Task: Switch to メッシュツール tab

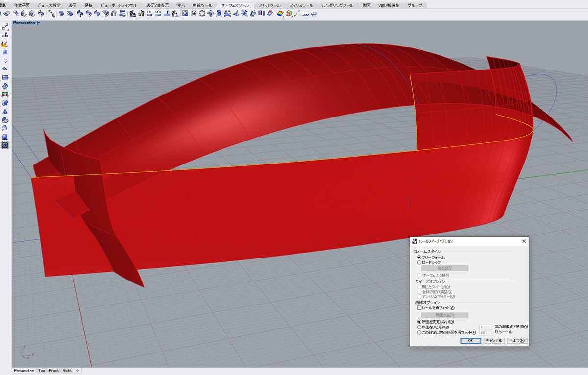Action: pyautogui.click(x=301, y=5)
